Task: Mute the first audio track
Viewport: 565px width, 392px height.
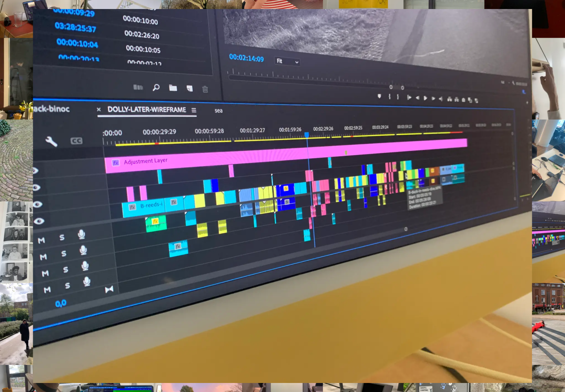Action: pos(41,240)
